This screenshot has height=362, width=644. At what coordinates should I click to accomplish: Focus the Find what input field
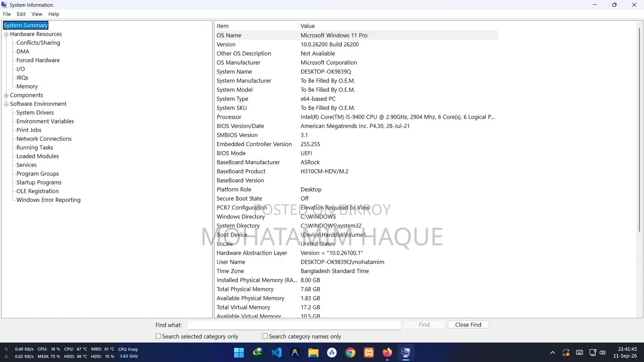(x=294, y=325)
